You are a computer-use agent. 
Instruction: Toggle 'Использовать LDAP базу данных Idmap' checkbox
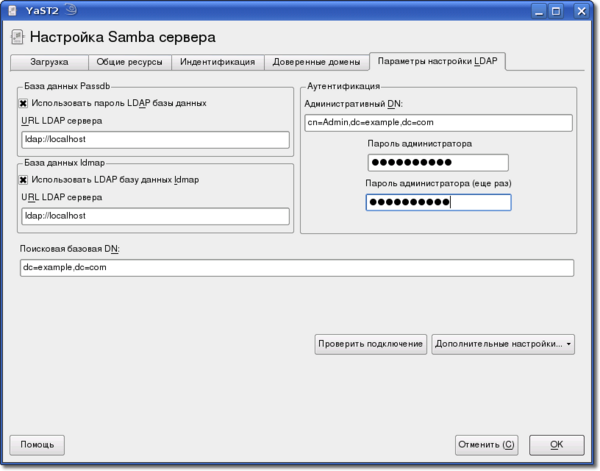(x=23, y=180)
